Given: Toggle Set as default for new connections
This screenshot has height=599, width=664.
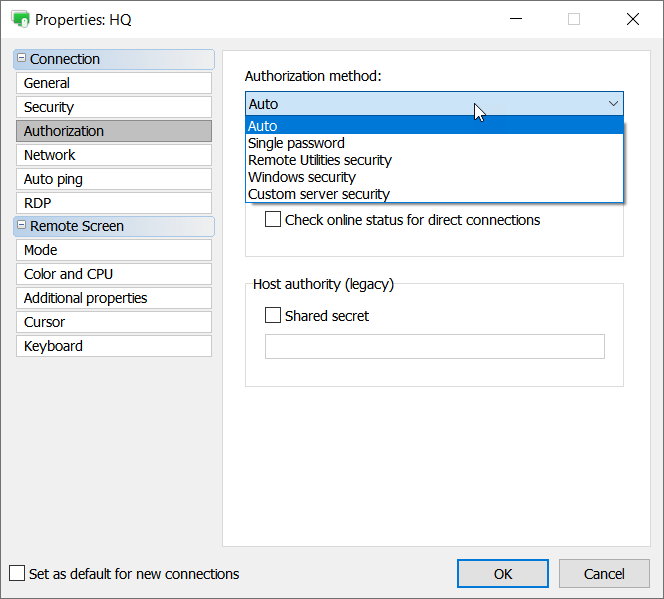Looking at the screenshot, I should [x=17, y=574].
